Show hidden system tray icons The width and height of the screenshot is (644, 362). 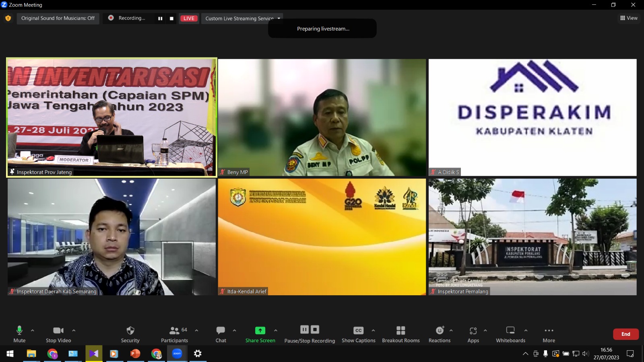[x=525, y=354]
